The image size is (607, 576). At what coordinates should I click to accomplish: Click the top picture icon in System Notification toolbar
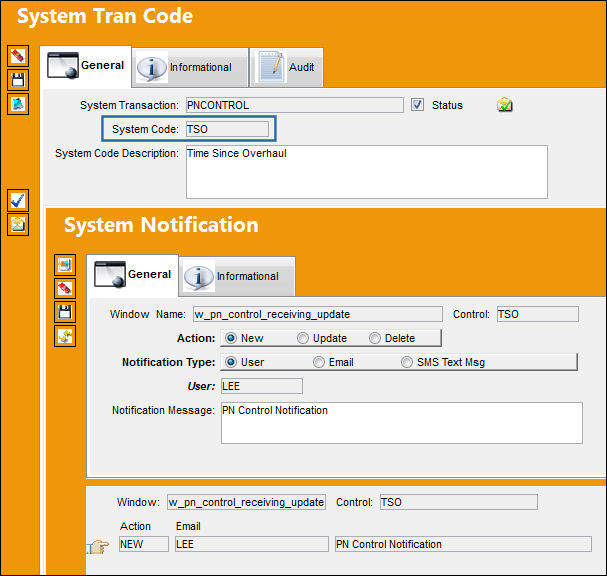pos(65,265)
